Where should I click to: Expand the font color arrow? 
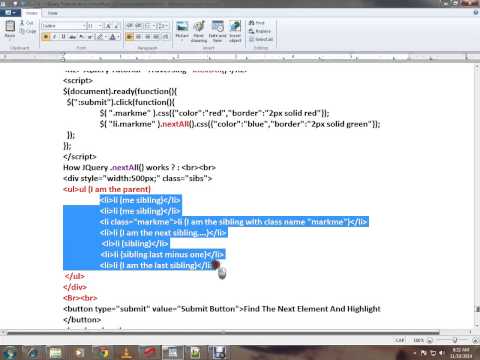(x=118, y=37)
